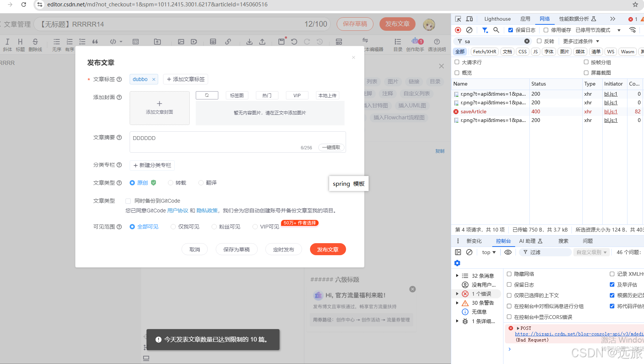Click 一键提取 to extract summary

pyautogui.click(x=331, y=147)
